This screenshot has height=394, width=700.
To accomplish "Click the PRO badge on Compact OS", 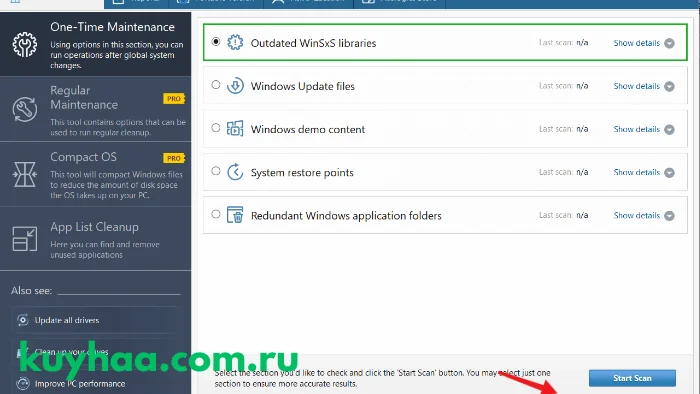I will point(174,158).
